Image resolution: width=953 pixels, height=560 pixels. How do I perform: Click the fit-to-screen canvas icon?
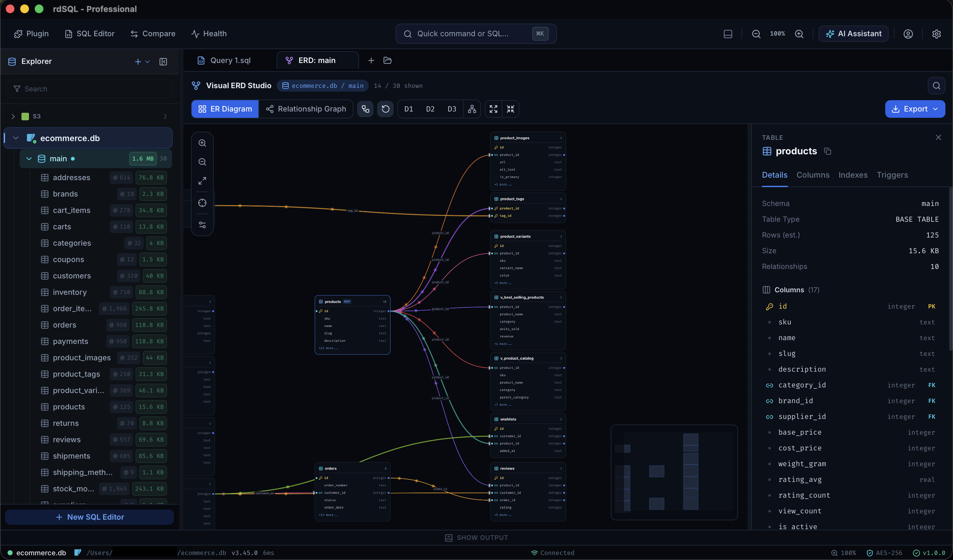[x=202, y=180]
